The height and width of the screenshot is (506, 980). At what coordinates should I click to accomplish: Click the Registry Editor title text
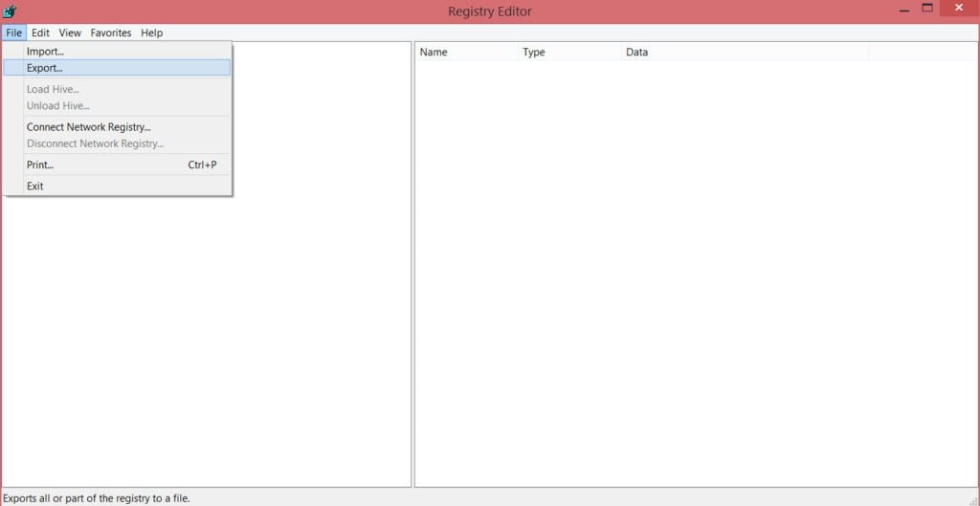pyautogui.click(x=490, y=11)
